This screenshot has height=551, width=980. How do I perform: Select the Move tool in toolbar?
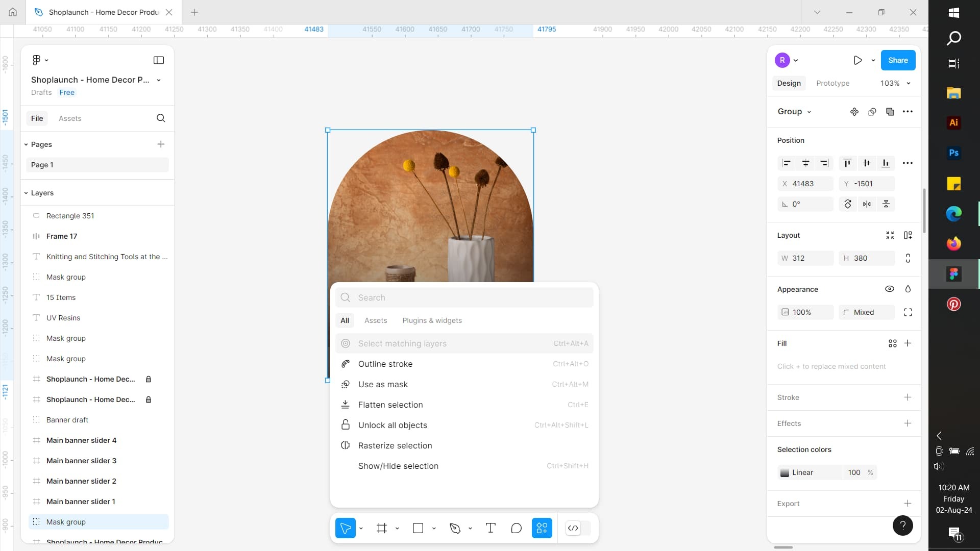point(346,528)
